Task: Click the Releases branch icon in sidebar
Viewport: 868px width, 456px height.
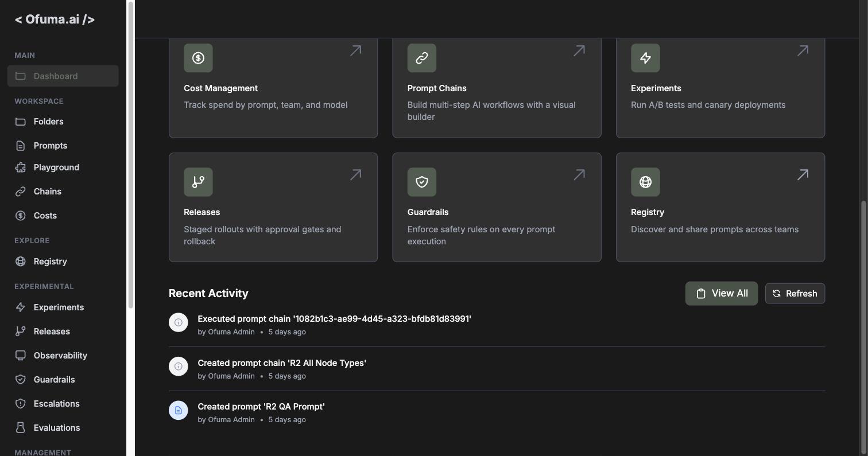Action: [21, 332]
